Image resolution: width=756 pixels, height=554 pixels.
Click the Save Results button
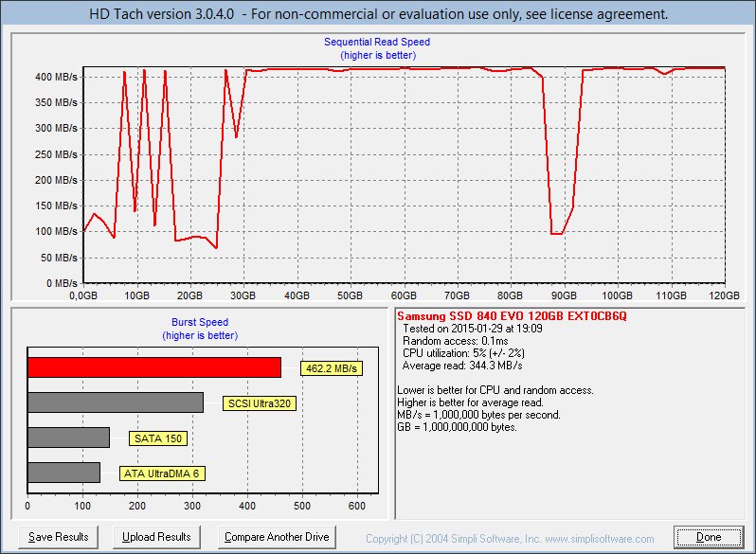coord(59,537)
